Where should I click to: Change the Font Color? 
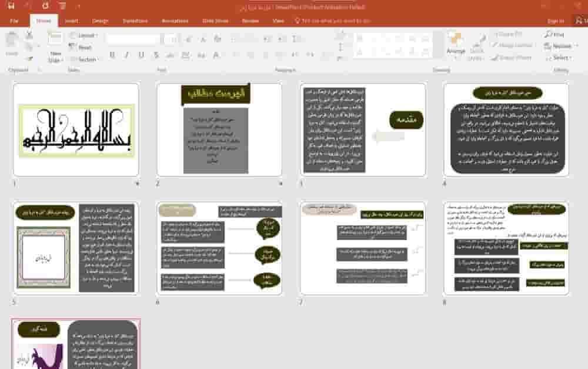[216, 55]
